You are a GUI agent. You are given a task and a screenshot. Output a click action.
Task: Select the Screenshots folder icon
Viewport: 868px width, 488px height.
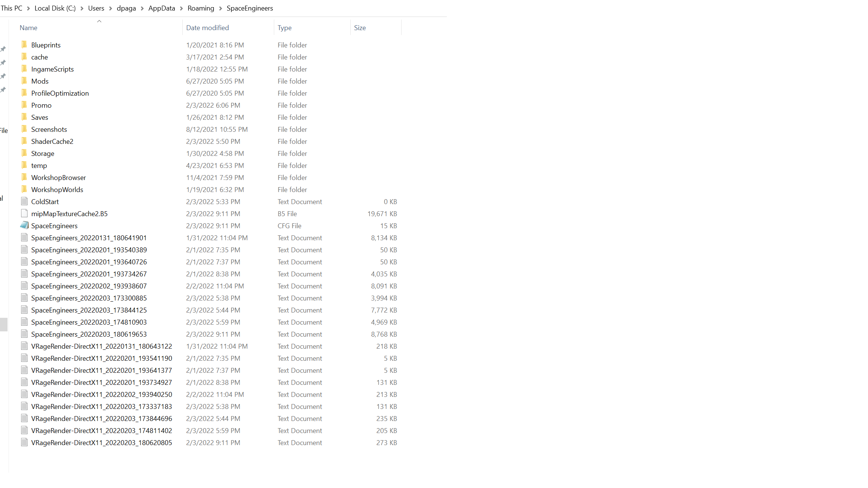pos(24,129)
